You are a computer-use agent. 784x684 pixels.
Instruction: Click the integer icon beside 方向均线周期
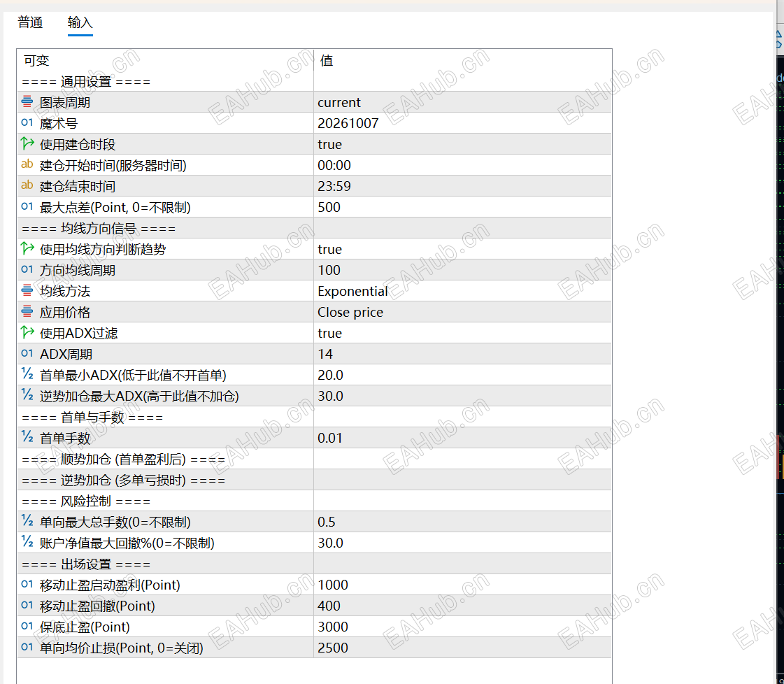tap(27, 270)
